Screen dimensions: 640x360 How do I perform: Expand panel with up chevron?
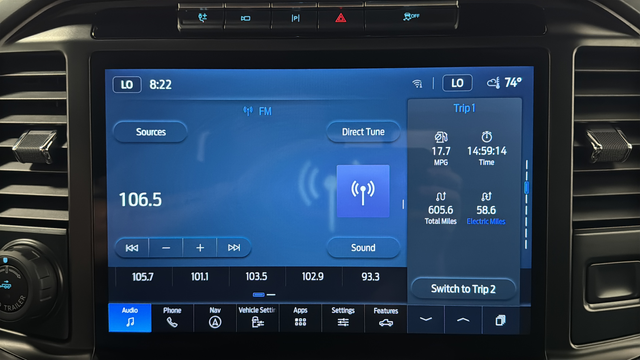463,320
